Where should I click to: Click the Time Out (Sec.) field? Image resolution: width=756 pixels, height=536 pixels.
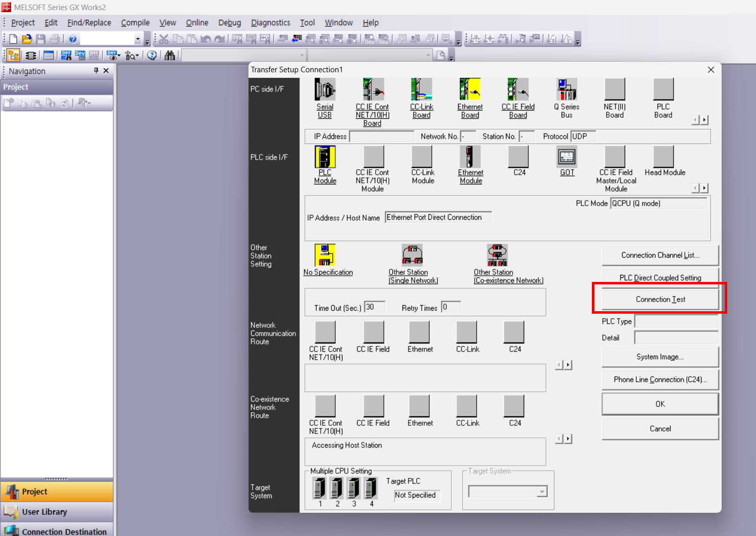[375, 307]
